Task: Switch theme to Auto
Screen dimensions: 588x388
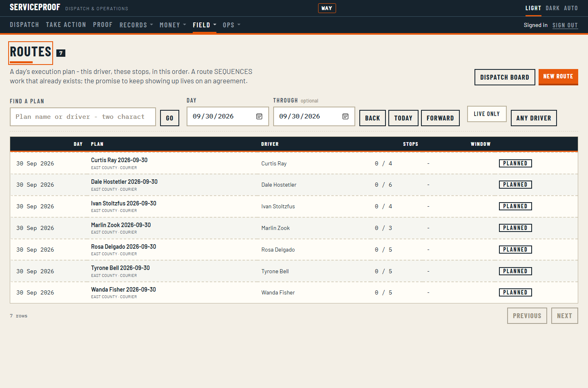Action: (571, 8)
